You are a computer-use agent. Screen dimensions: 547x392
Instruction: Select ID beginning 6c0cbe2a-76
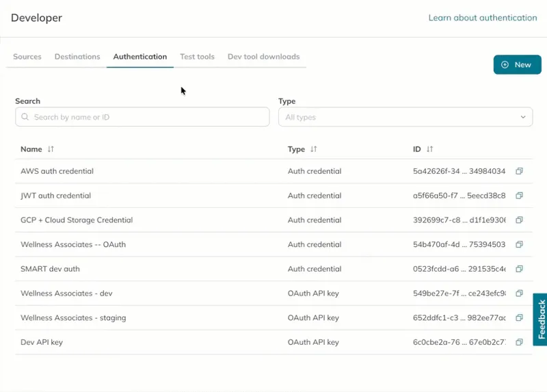(x=459, y=342)
